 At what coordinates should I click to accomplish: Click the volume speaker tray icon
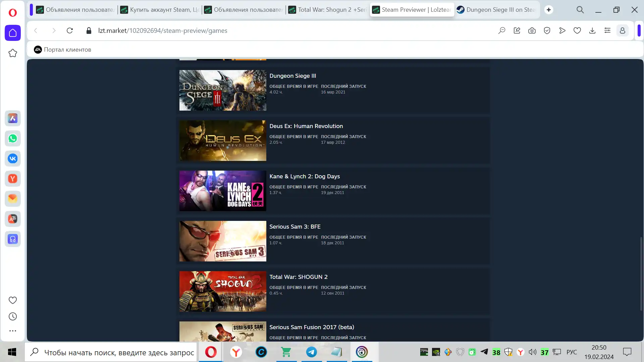tap(533, 352)
